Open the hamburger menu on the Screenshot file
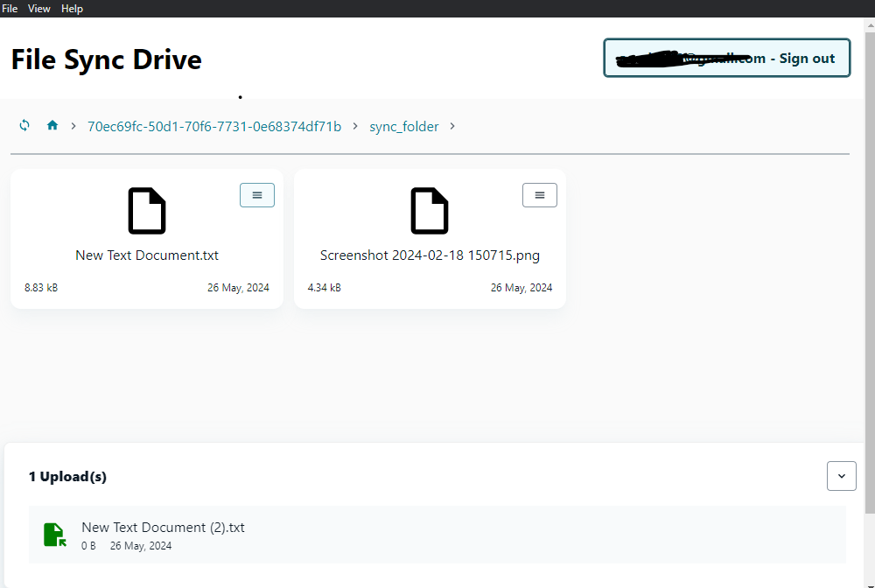Viewport: 875px width, 588px height. [x=539, y=194]
